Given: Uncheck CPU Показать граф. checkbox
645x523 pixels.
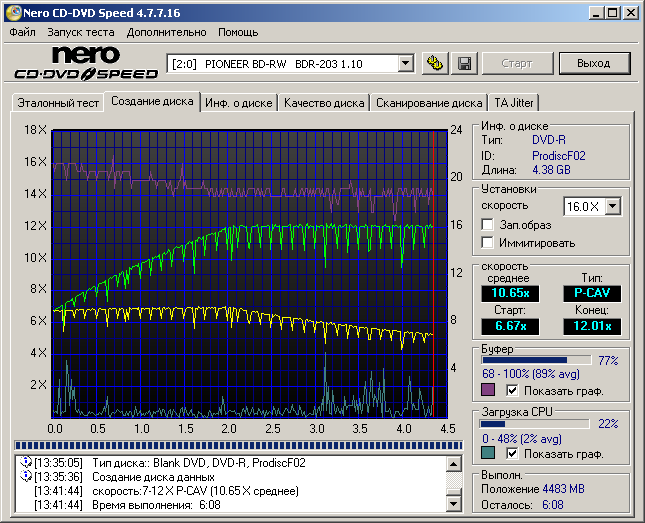Looking at the screenshot, I should point(512,453).
